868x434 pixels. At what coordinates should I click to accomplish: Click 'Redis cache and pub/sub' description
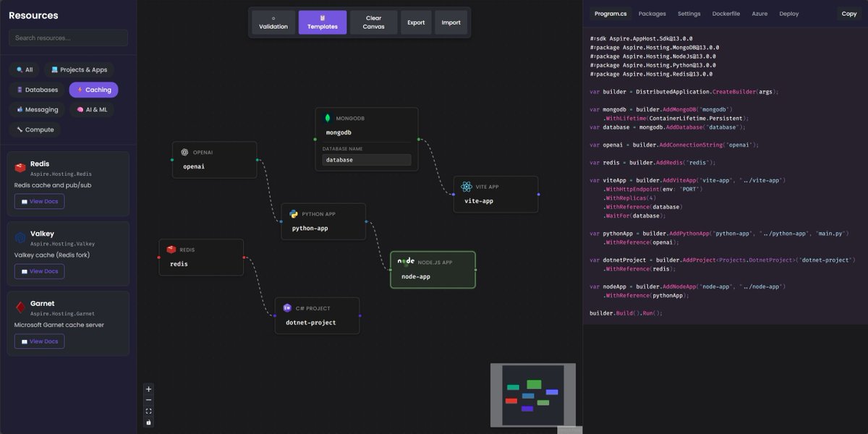tap(53, 185)
